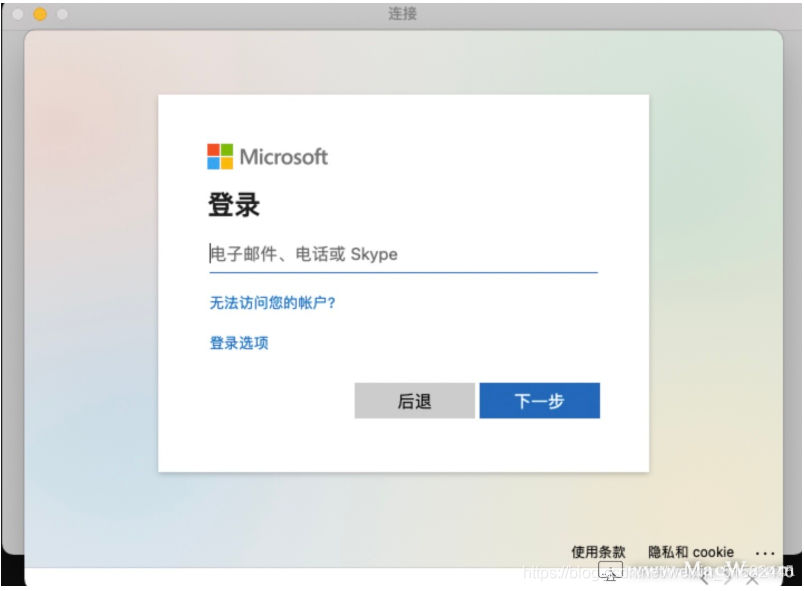Minimize the window with the yellow button
The image size is (804, 591).
[40, 14]
